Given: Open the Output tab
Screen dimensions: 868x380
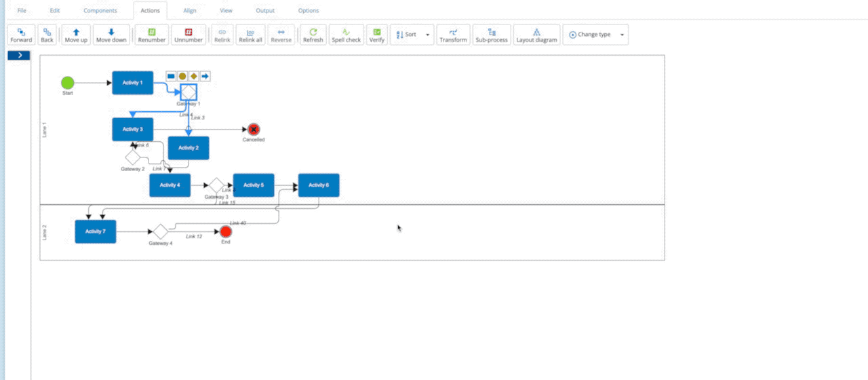Looking at the screenshot, I should coord(265,11).
